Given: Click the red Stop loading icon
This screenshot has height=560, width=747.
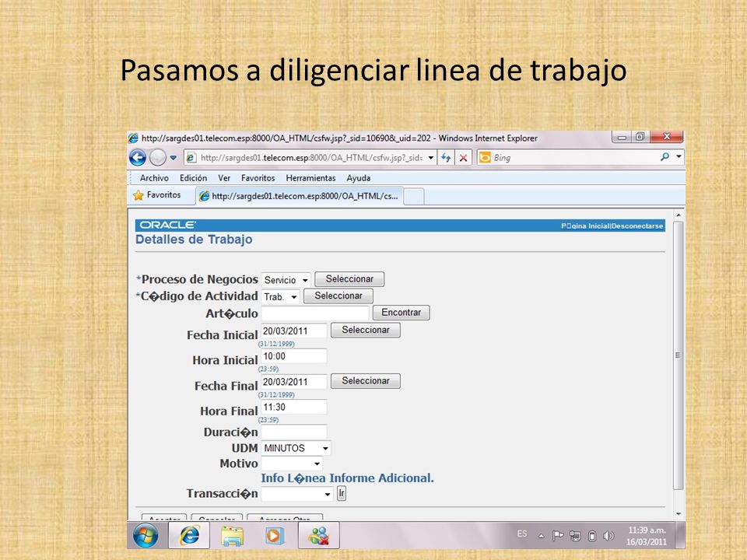Looking at the screenshot, I should (x=463, y=158).
